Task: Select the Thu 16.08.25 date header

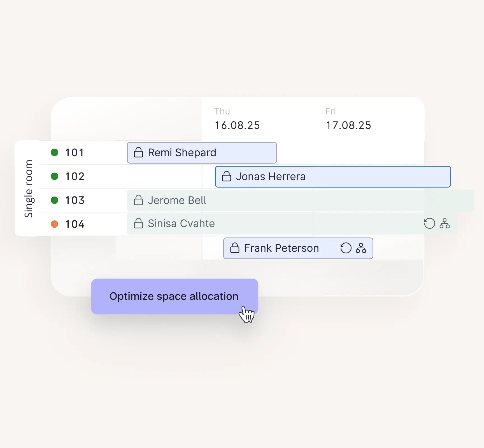Action: pos(237,119)
